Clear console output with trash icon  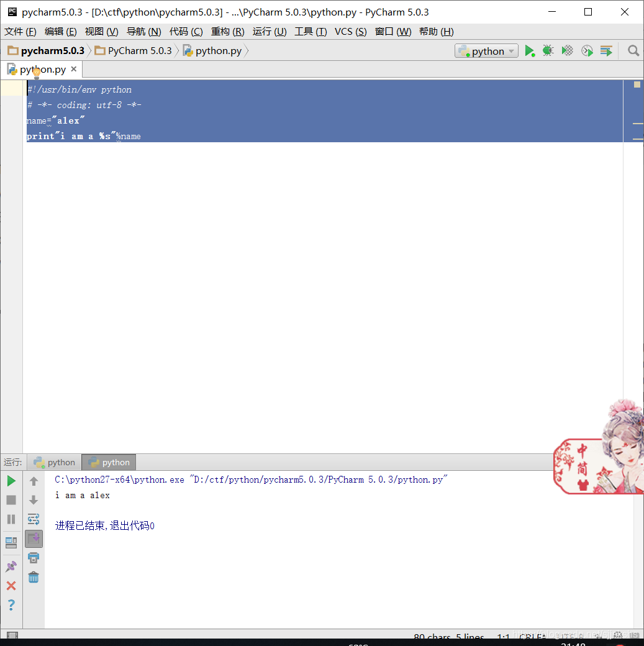[x=34, y=577]
